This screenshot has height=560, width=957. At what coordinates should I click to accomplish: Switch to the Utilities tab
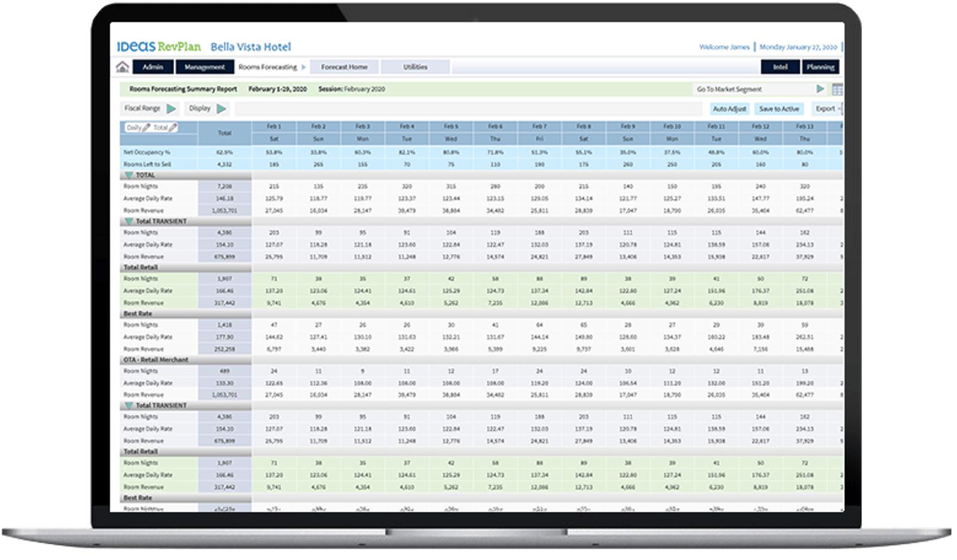click(415, 67)
